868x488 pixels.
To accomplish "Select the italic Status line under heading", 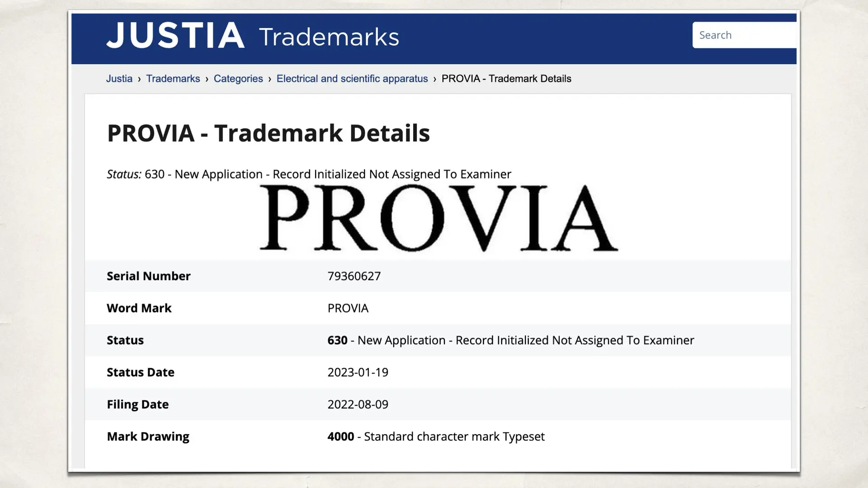I will [x=309, y=174].
